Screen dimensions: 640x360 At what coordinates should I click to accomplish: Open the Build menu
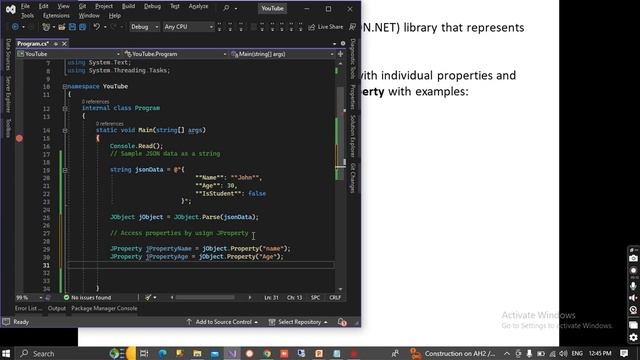pyautogui.click(x=128, y=6)
